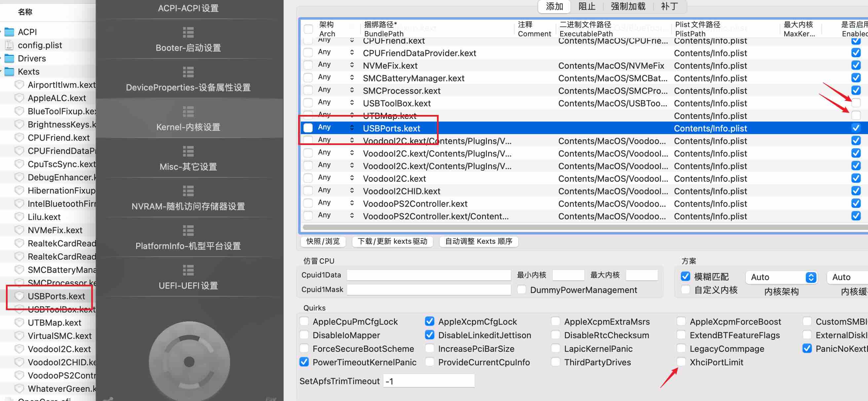Viewport: 868px width, 401px height.
Task: Toggle the XhciPortLimit quirk checkbox
Action: pyautogui.click(x=681, y=362)
